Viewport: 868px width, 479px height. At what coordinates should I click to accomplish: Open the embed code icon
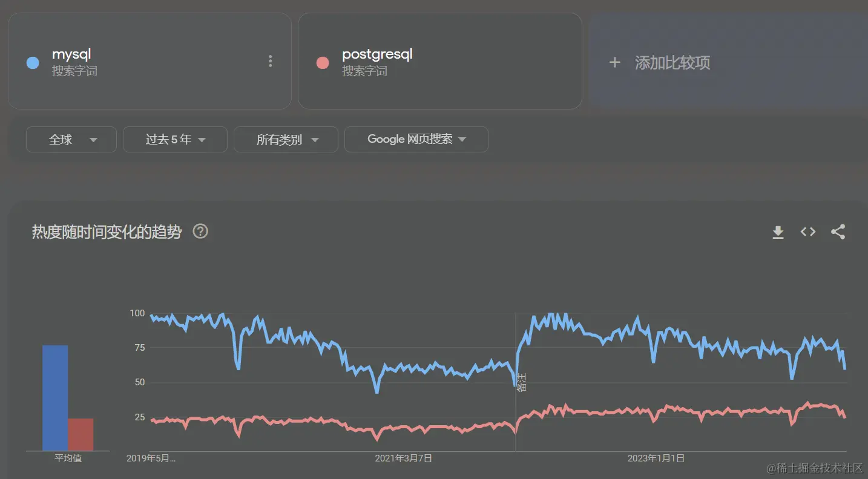pyautogui.click(x=808, y=232)
